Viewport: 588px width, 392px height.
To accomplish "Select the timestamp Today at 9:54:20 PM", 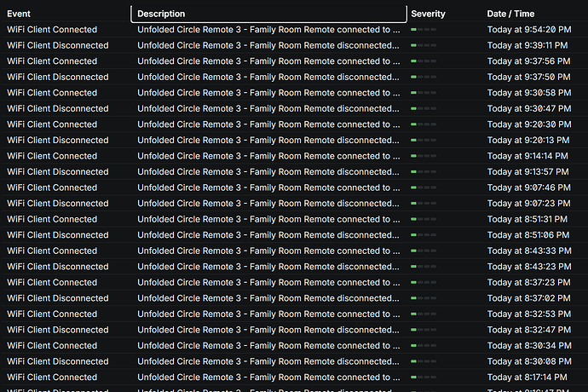I will pos(529,30).
